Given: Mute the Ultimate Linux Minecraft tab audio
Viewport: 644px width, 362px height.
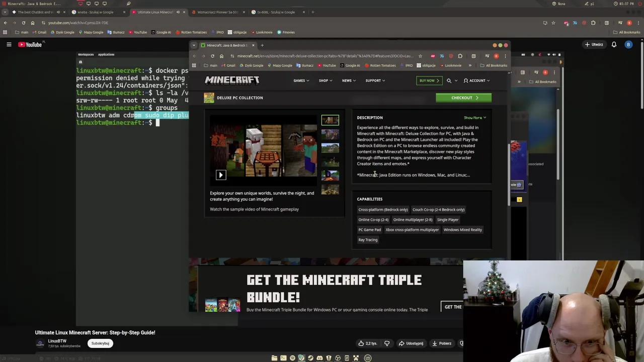Looking at the screenshot, I should point(178,12).
